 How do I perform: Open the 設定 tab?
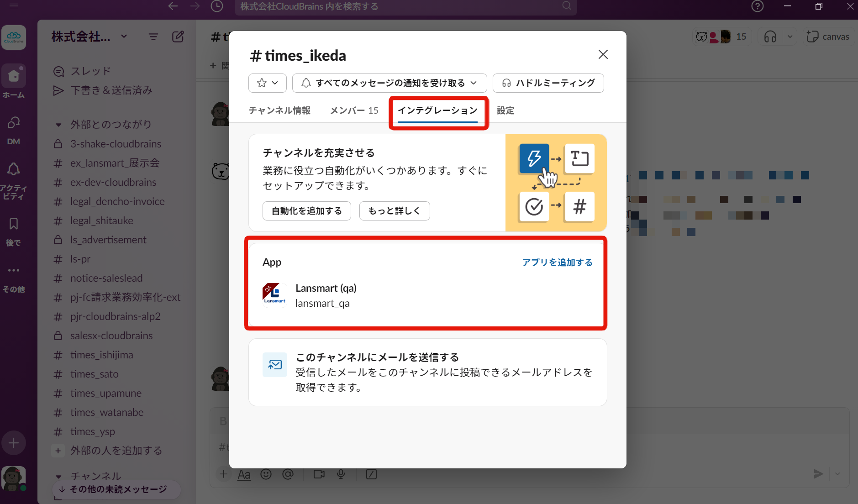point(505,110)
